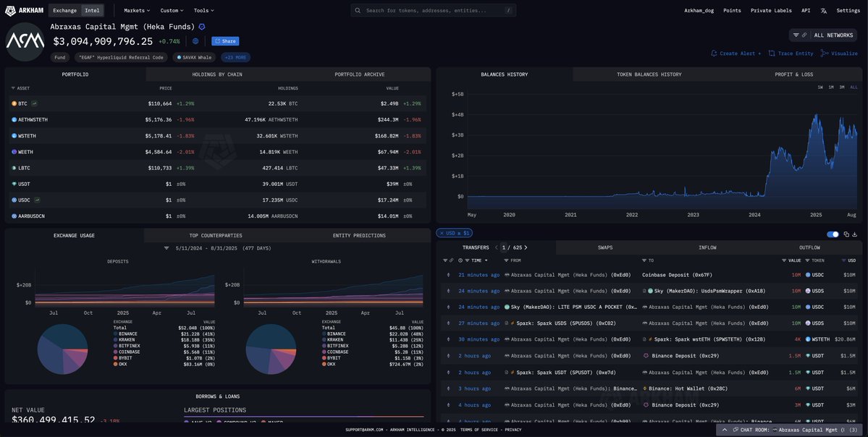Screen dimensions: 868x437
Task: Click the deposits exchange pie chart
Action: click(x=62, y=349)
